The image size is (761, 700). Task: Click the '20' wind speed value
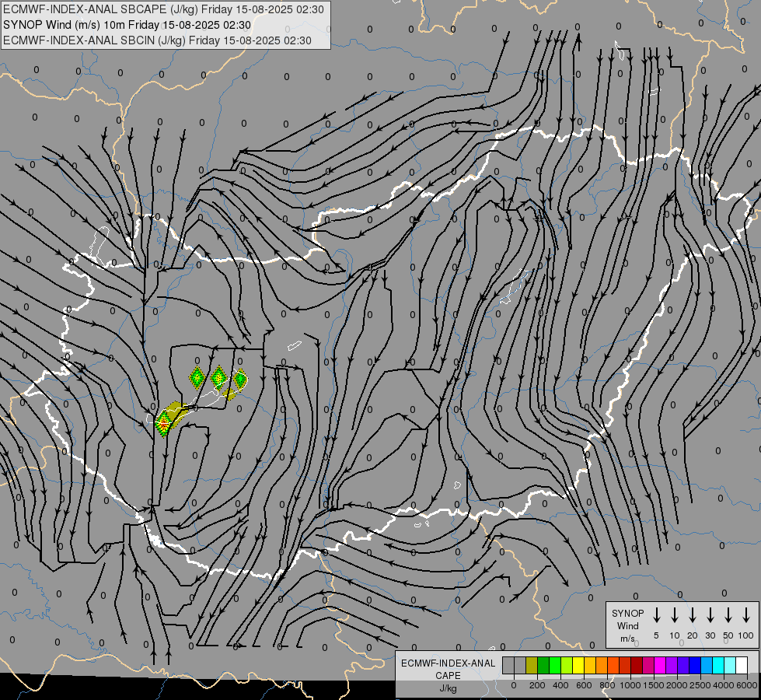click(x=693, y=635)
